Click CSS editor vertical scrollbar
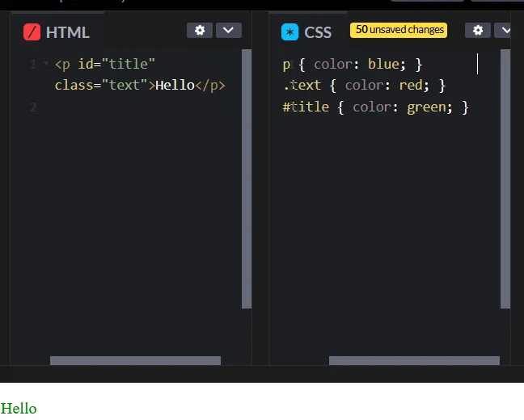Screen dimensions: 524x420 pyautogui.click(x=505, y=179)
